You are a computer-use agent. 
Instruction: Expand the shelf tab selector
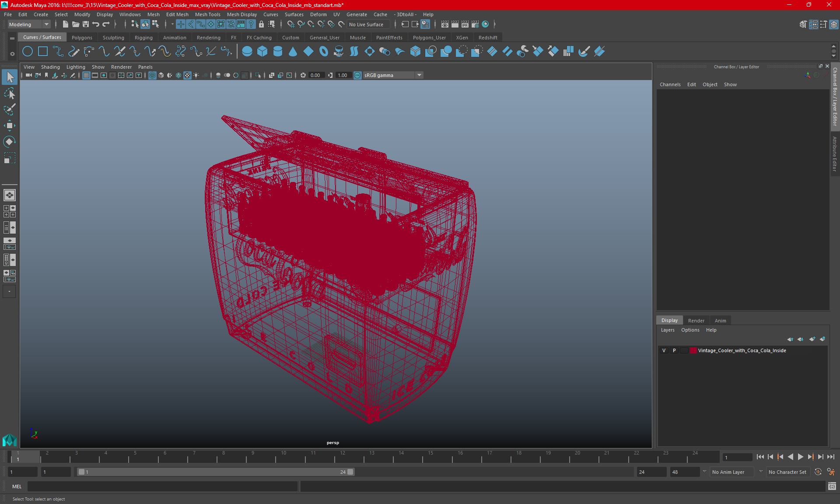[12, 38]
